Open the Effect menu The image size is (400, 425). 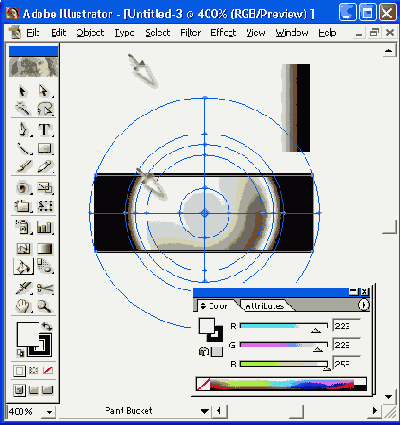point(223,33)
